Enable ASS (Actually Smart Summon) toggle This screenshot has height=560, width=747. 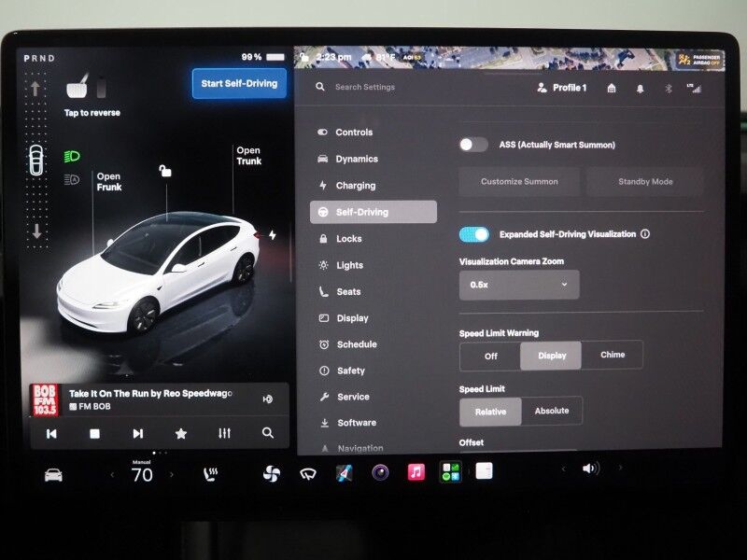pyautogui.click(x=473, y=145)
